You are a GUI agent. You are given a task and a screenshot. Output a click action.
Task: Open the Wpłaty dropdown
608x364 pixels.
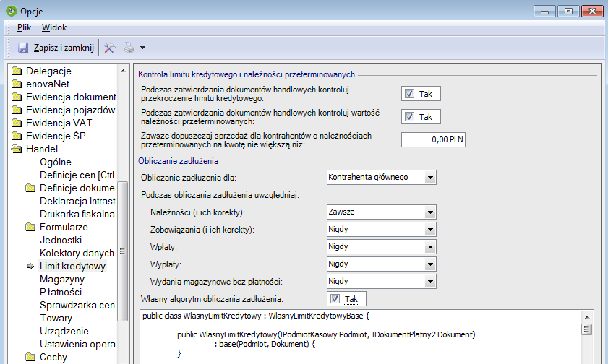(x=430, y=247)
